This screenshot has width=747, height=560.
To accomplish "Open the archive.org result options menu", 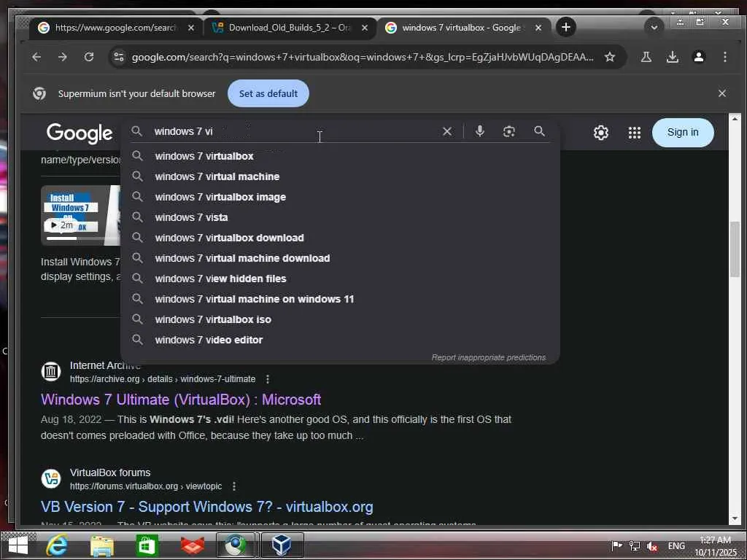I will (x=268, y=379).
